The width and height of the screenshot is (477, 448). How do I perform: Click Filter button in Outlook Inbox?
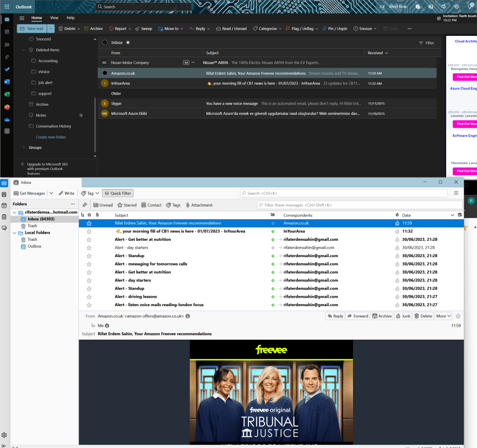(427, 43)
